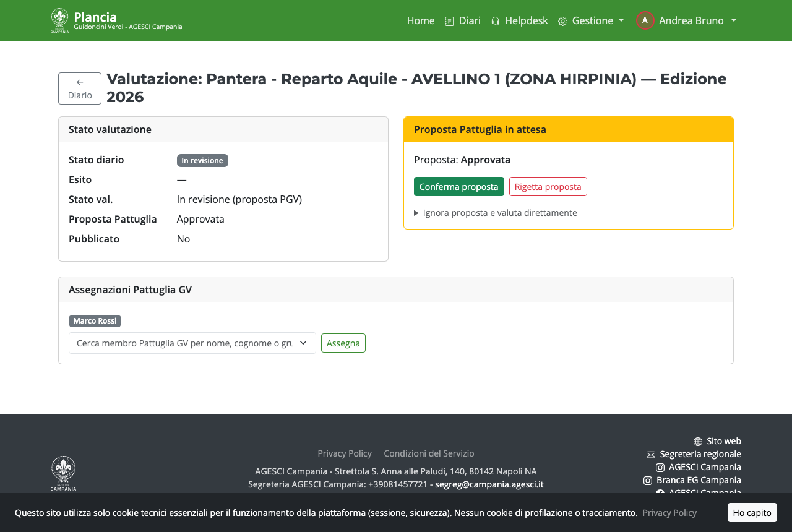Click the In revisione status badge

(x=202, y=161)
